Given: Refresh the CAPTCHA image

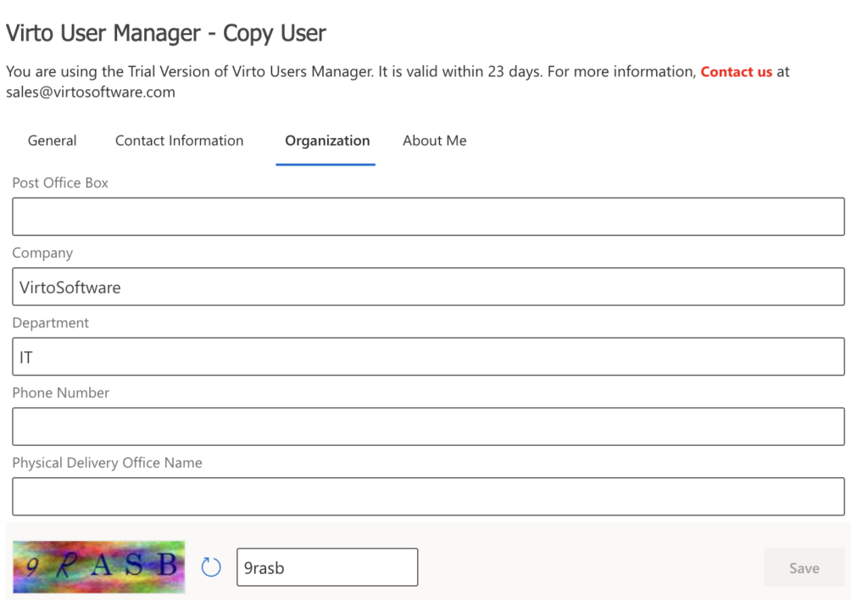Looking at the screenshot, I should tap(211, 566).
